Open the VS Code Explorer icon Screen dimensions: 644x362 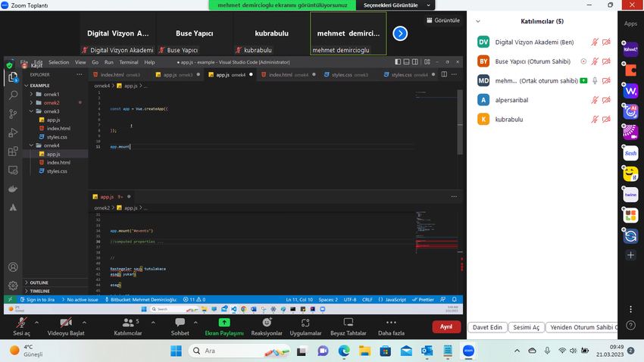click(x=13, y=77)
